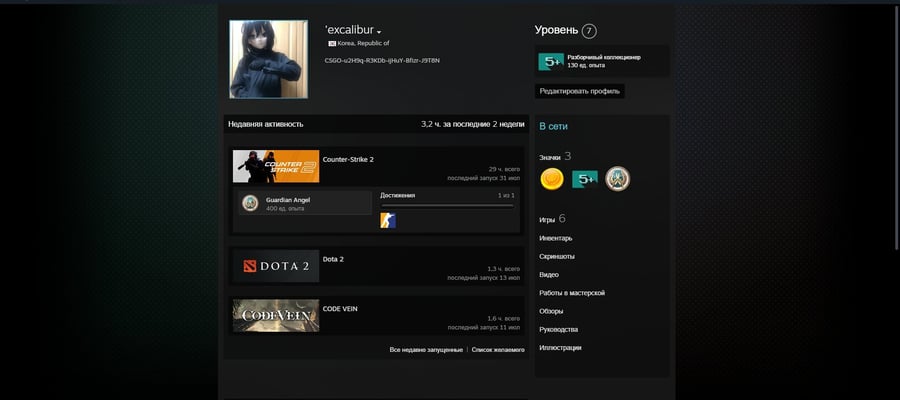Click the Уровень level label
The height and width of the screenshot is (400, 900).
[x=556, y=30]
